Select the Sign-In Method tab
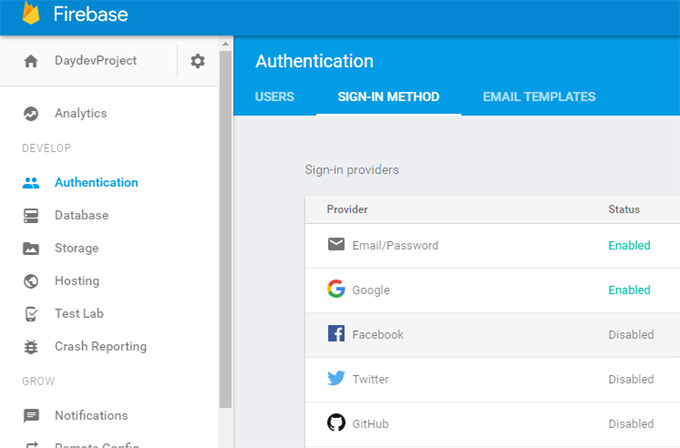This screenshot has width=680, height=448. (x=389, y=97)
